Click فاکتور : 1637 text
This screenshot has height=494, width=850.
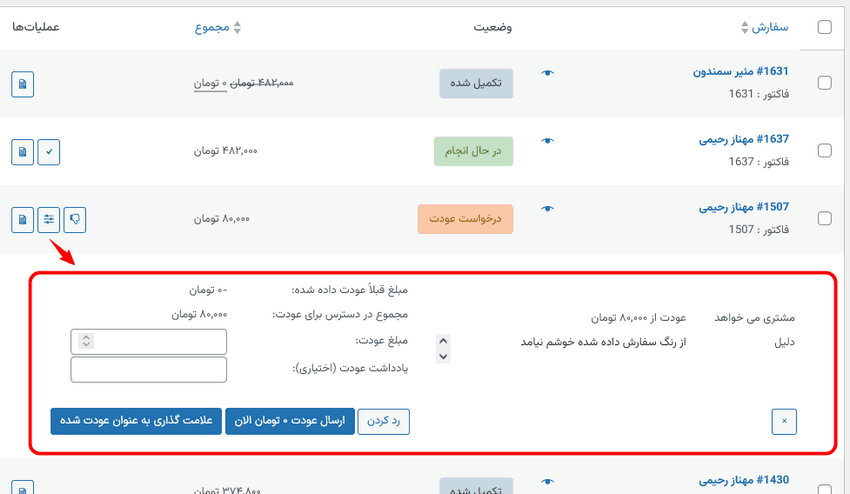[758, 162]
